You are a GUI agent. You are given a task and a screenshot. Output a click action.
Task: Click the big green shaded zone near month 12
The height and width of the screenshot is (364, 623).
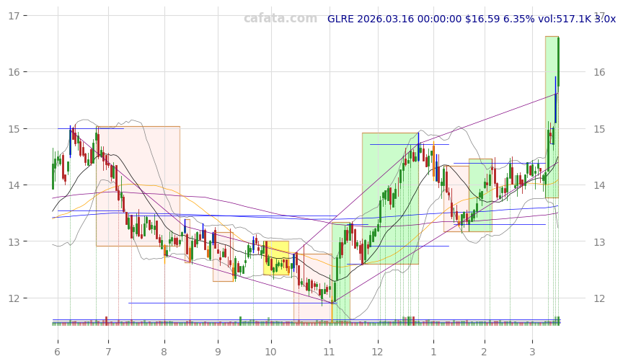point(389,198)
